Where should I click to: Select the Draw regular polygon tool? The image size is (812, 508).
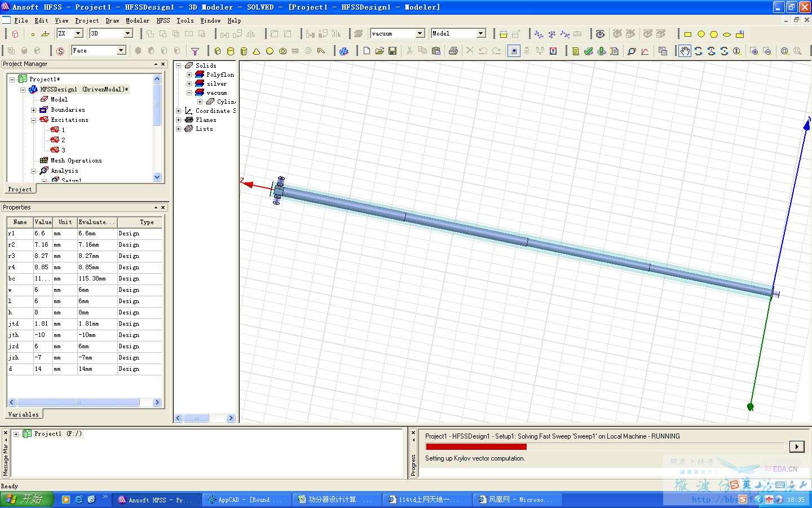(714, 34)
